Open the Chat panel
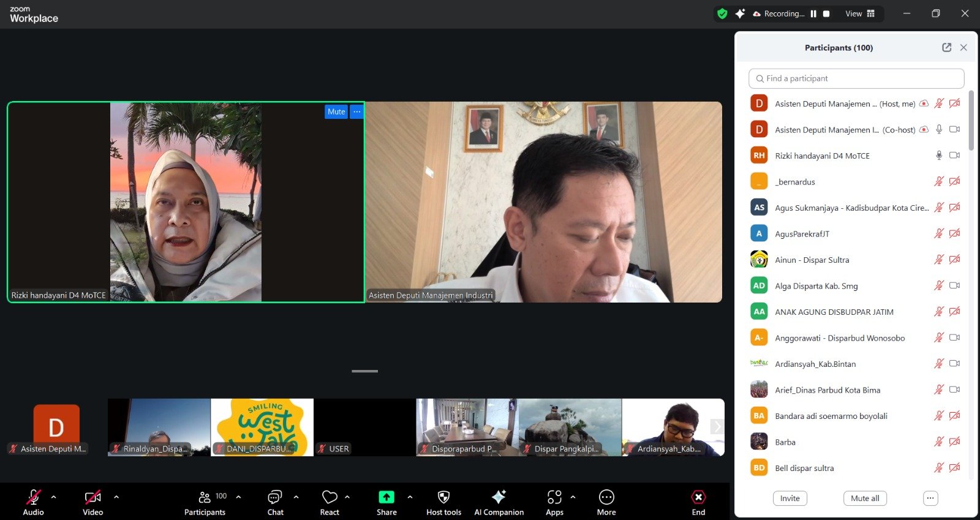This screenshot has width=980, height=520. tap(275, 497)
